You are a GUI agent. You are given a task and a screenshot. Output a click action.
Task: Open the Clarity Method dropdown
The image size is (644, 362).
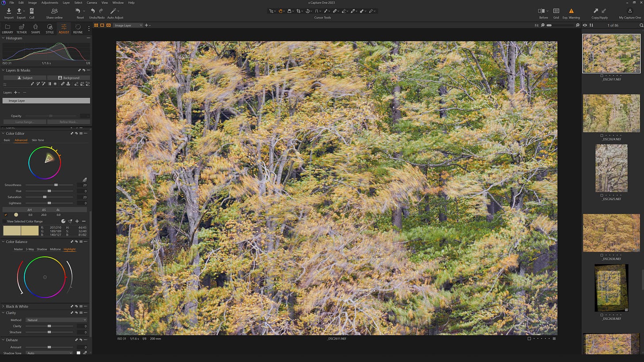click(x=56, y=320)
